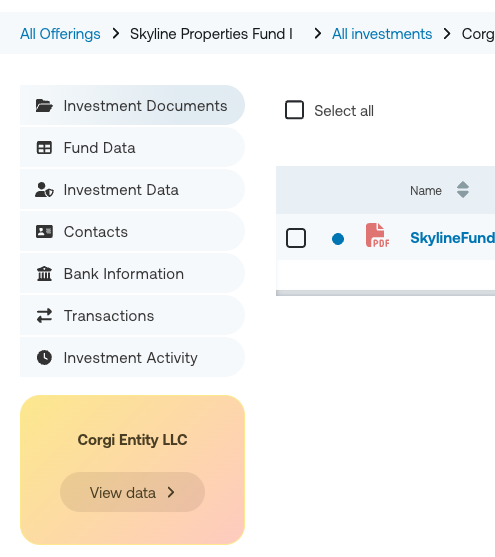The height and width of the screenshot is (557, 495).
Task: Click the blue unread dot indicator
Action: 338,239
